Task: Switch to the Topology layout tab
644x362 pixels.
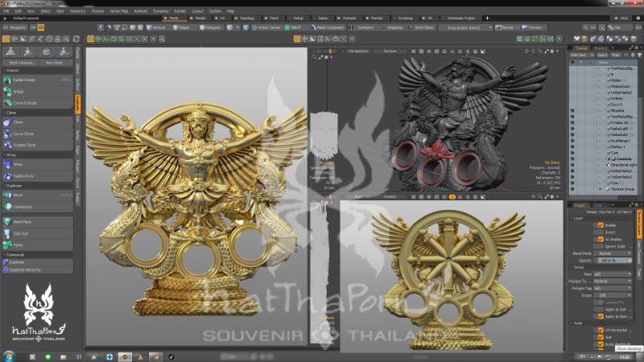Action: (246, 18)
